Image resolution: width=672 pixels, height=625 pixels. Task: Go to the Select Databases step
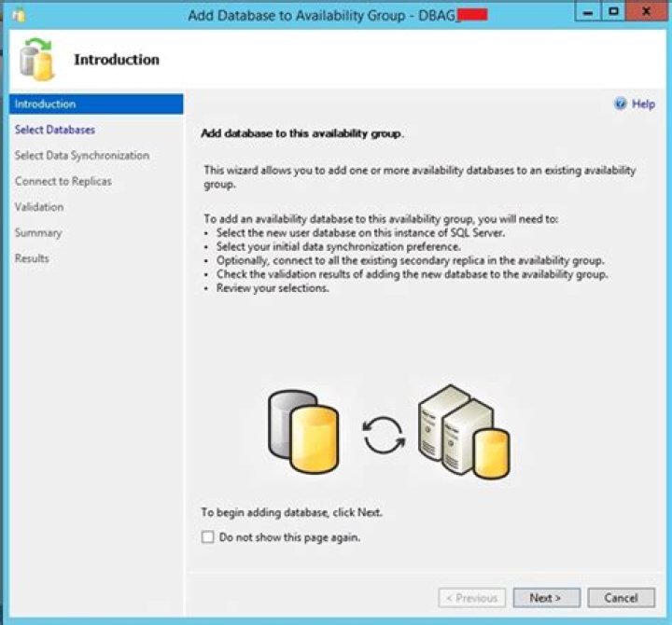(55, 130)
